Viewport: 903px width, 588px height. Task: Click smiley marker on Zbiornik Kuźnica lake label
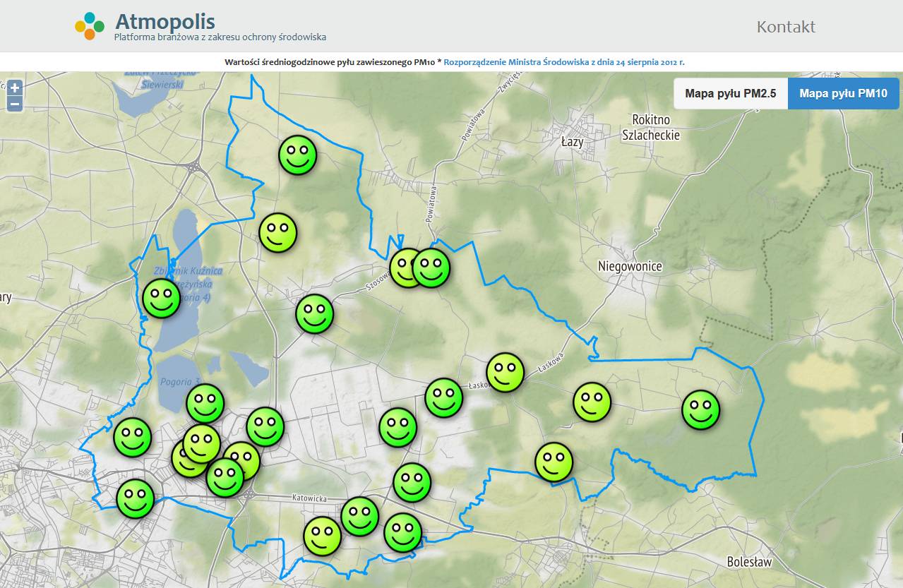click(x=162, y=299)
